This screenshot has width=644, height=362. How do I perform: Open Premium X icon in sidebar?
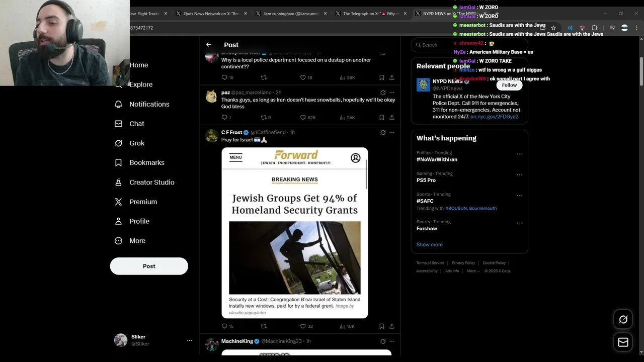[118, 202]
